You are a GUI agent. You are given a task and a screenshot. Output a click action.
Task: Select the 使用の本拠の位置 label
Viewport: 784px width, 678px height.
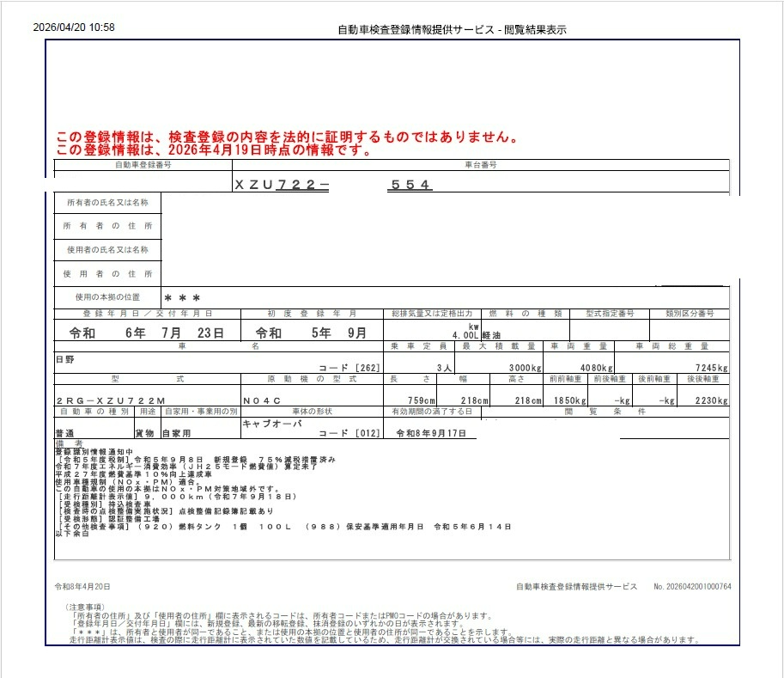[107, 297]
